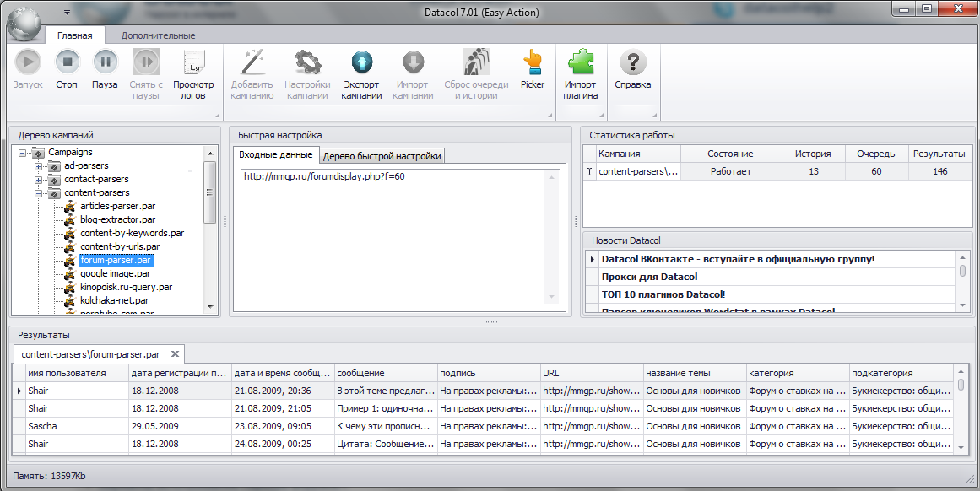Pause the running campaign via Пауза

105,62
